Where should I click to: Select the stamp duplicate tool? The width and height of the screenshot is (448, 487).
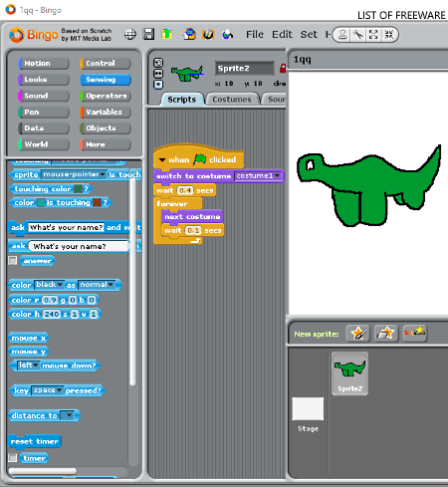tap(343, 35)
